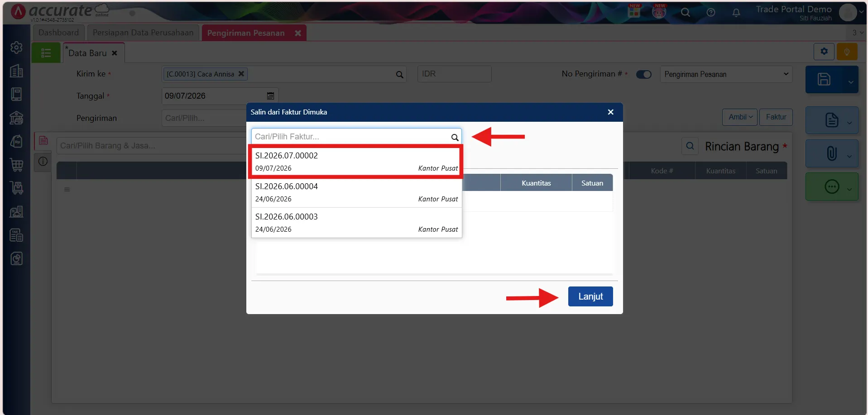Switch to the Dashboard tab
Screen dimensions: 868x415
coord(58,33)
